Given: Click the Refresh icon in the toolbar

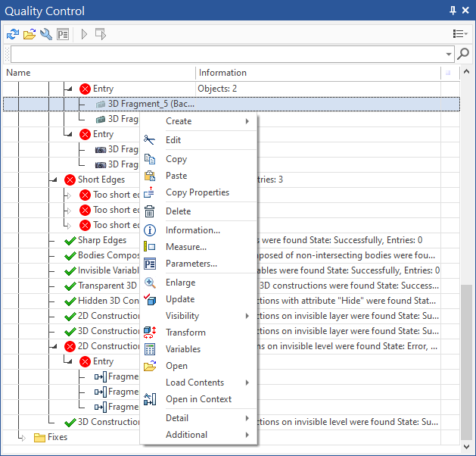Looking at the screenshot, I should tap(13, 34).
